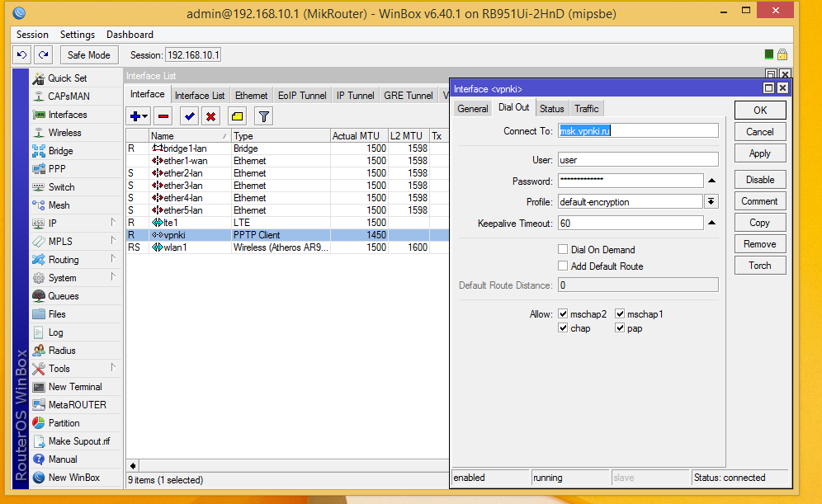The height and width of the screenshot is (504, 822).
Task: Collapse the Keepalive Timeout field arrow
Action: click(711, 223)
